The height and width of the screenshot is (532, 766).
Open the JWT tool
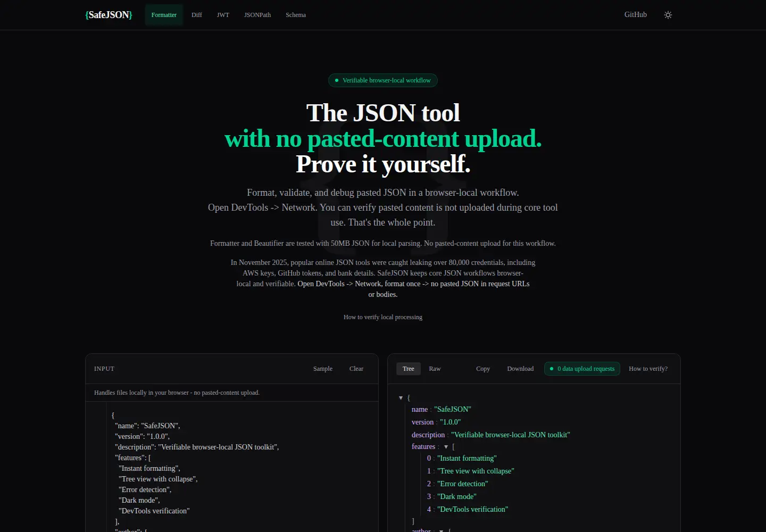pos(223,15)
